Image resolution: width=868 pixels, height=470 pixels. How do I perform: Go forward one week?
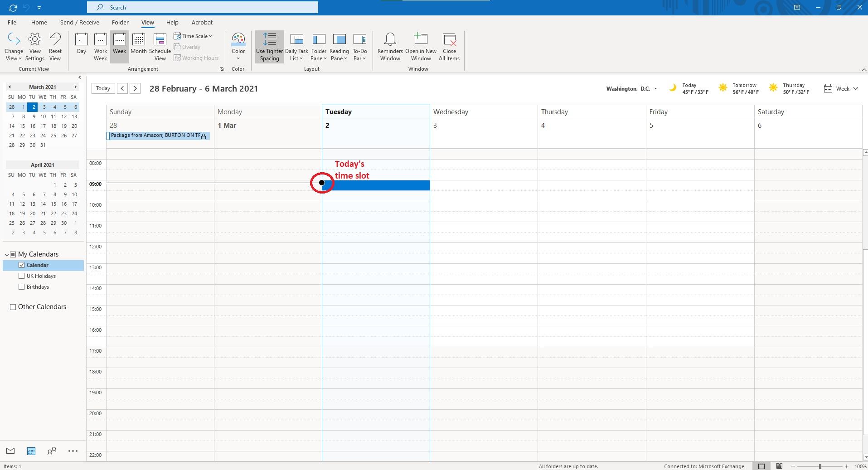click(135, 88)
